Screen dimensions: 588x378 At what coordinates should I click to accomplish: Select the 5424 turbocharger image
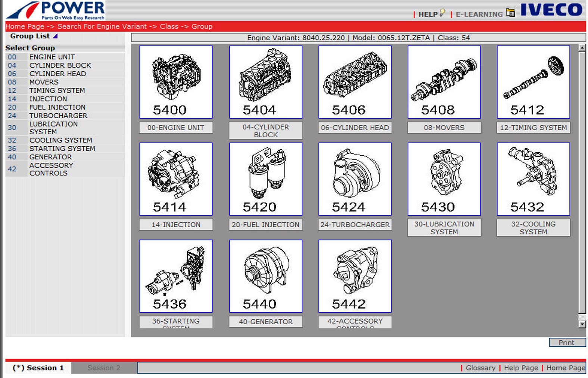pyautogui.click(x=355, y=179)
